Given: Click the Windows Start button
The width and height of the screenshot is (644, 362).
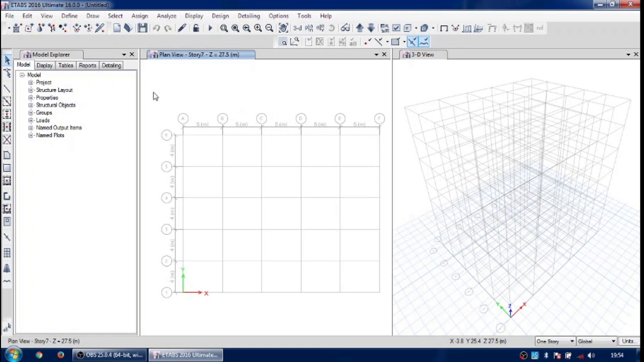Looking at the screenshot, I should pos(13,355).
